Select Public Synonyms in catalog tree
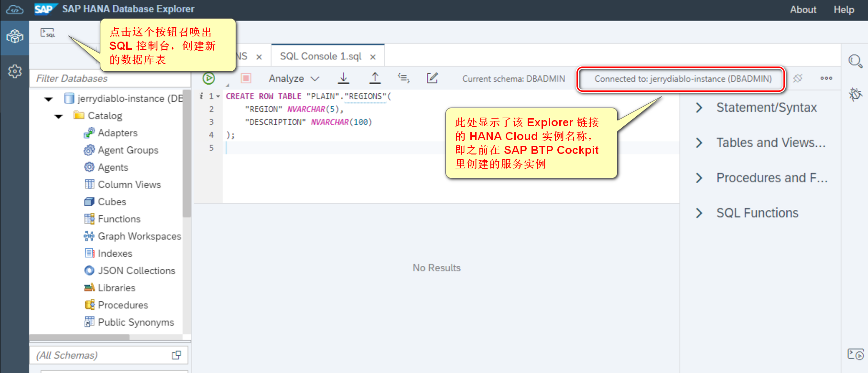 point(136,322)
